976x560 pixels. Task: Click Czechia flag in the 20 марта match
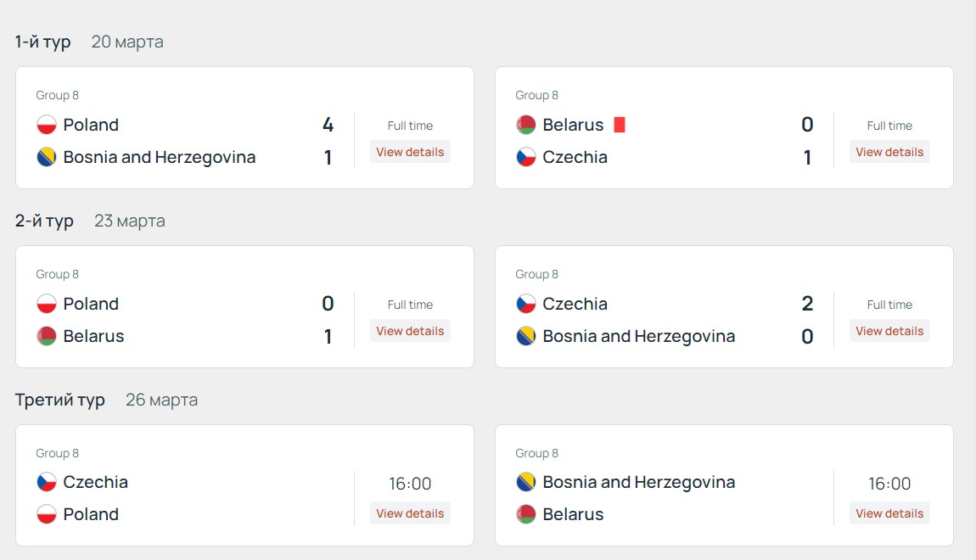tap(526, 157)
